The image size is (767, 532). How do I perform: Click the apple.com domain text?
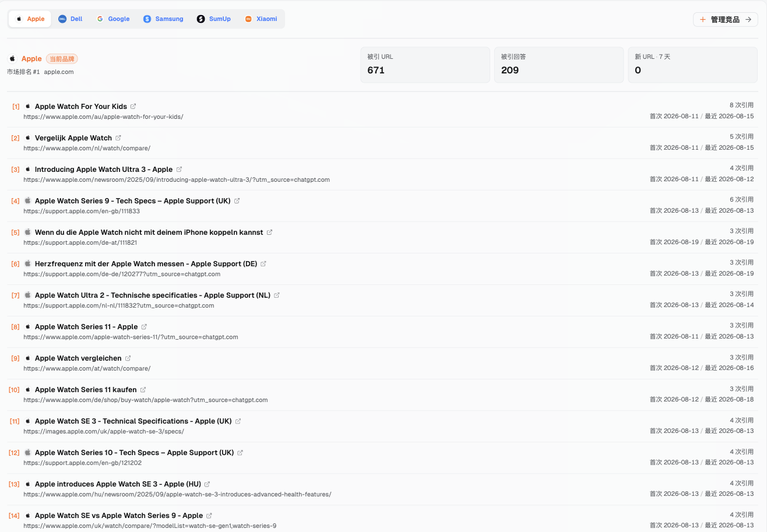(59, 72)
